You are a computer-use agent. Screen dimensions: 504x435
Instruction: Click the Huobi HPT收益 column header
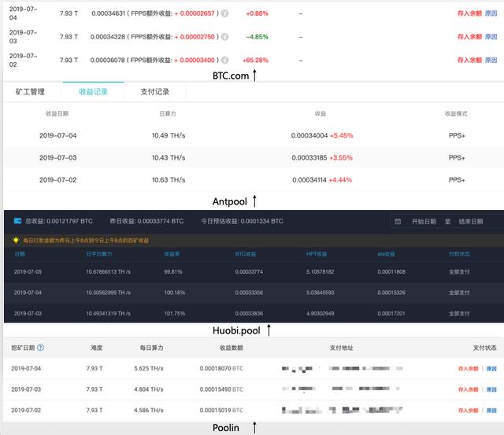[317, 254]
